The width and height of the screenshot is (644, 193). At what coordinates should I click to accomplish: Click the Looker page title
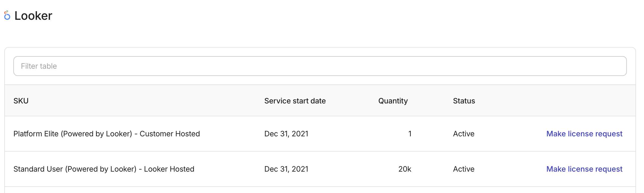pyautogui.click(x=33, y=16)
